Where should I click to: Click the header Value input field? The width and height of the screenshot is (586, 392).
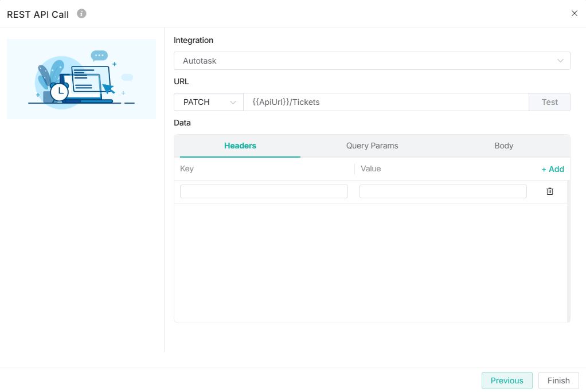443,191
